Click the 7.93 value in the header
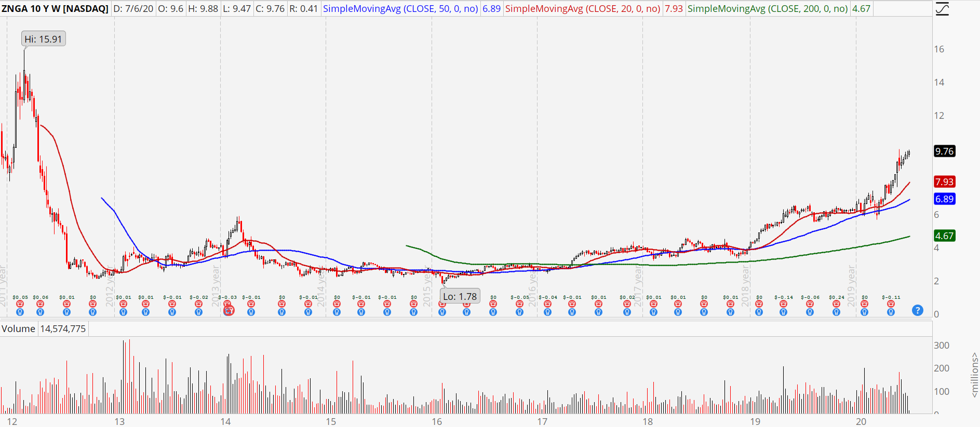The width and height of the screenshot is (980, 427). [x=674, y=9]
